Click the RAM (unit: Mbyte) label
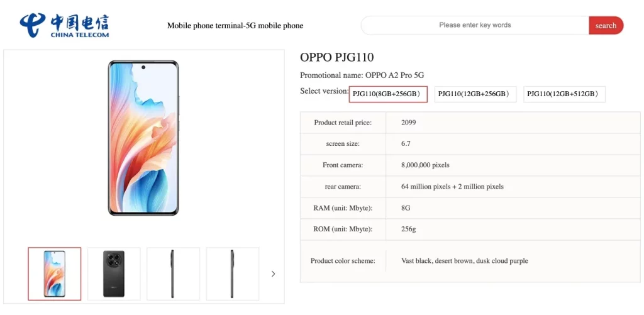Viewport: 644px width, 315px height. click(x=343, y=208)
